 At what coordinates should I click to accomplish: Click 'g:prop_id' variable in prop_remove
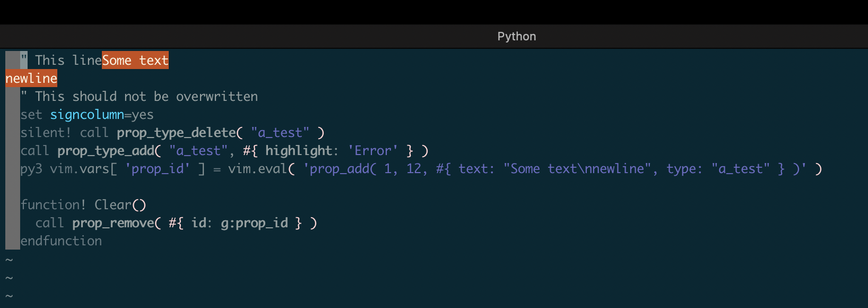click(x=254, y=223)
